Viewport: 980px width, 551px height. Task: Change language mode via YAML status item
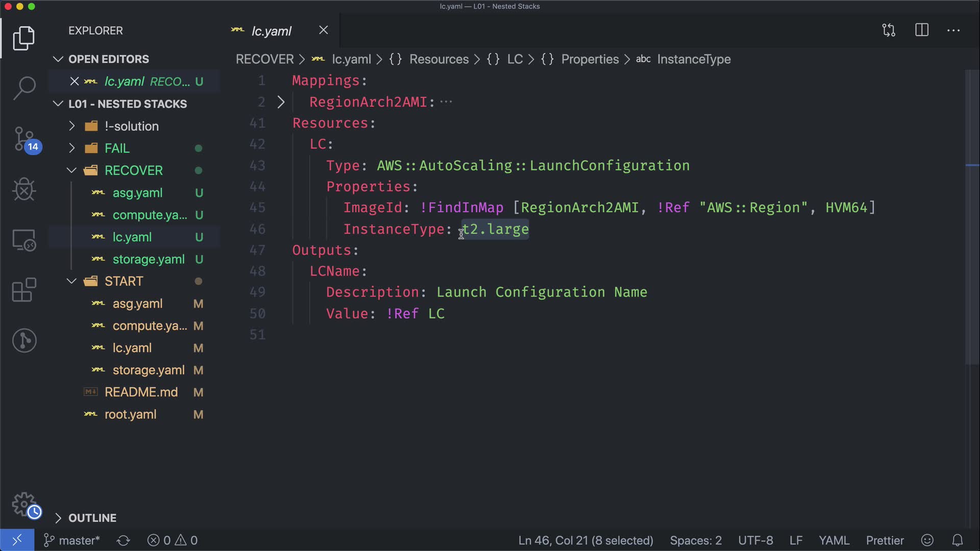(834, 540)
